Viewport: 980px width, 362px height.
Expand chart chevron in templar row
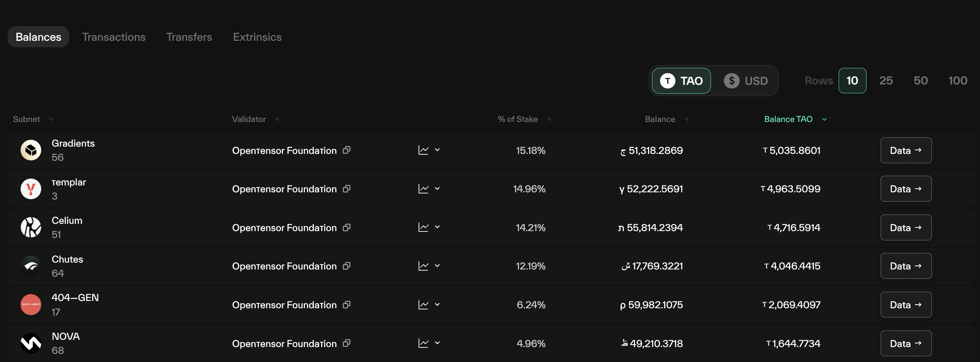pos(437,189)
